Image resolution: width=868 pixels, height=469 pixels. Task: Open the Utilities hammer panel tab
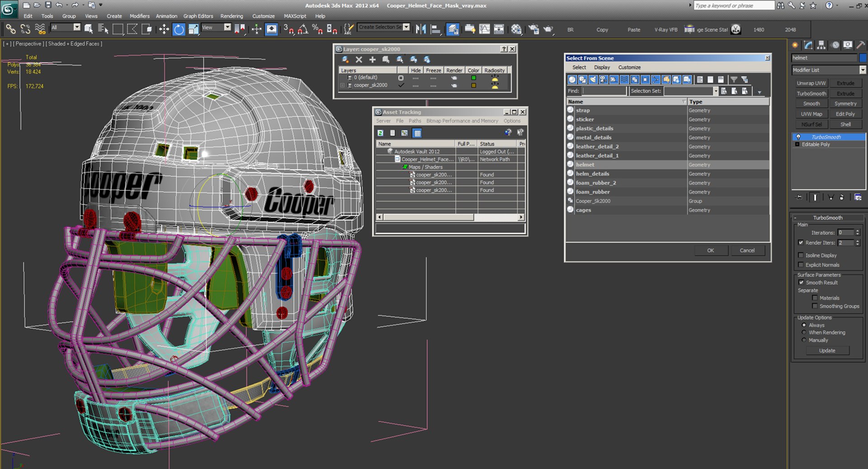tap(861, 45)
